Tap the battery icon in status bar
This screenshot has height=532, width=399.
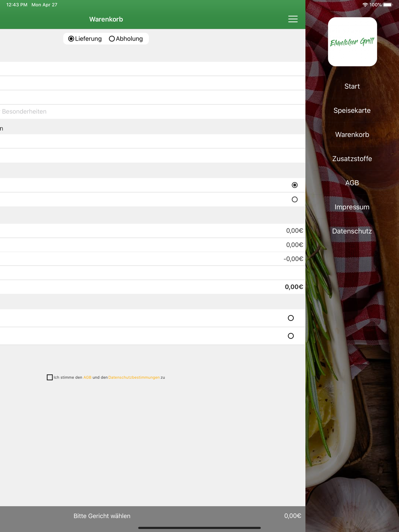click(x=388, y=5)
